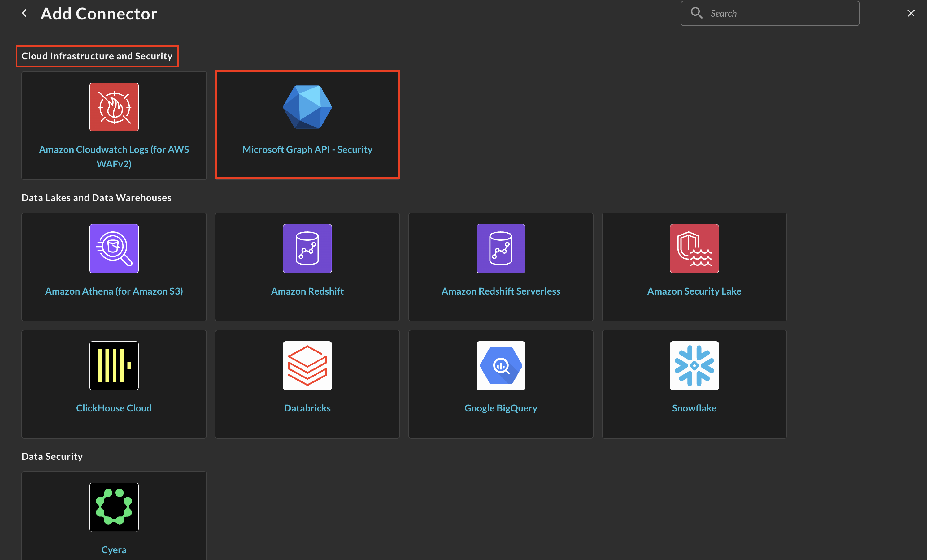
Task: Open ClickHouse Cloud connector label
Action: pos(114,408)
